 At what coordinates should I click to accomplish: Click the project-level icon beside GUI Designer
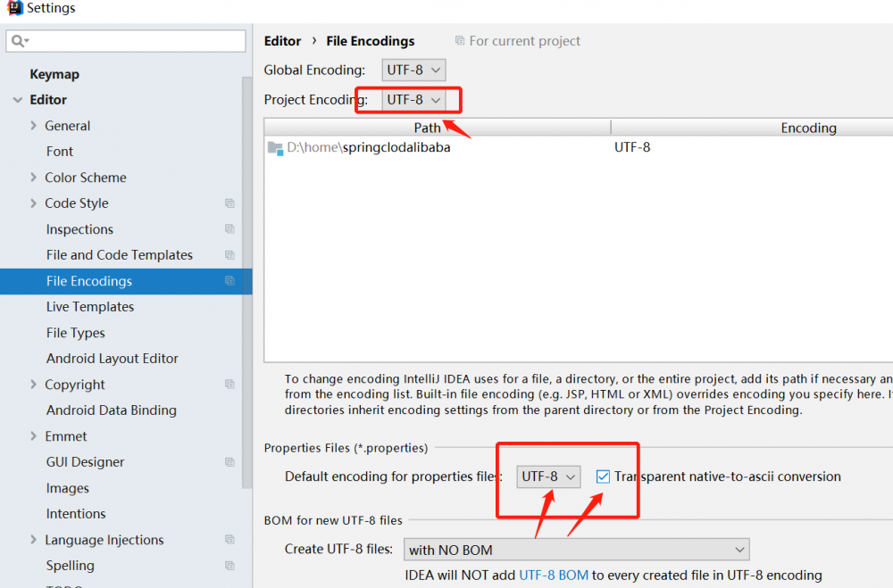pos(230,461)
